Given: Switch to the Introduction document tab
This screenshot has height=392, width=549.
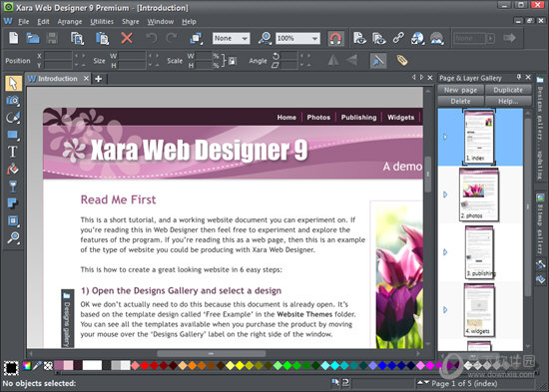Looking at the screenshot, I should coord(58,79).
